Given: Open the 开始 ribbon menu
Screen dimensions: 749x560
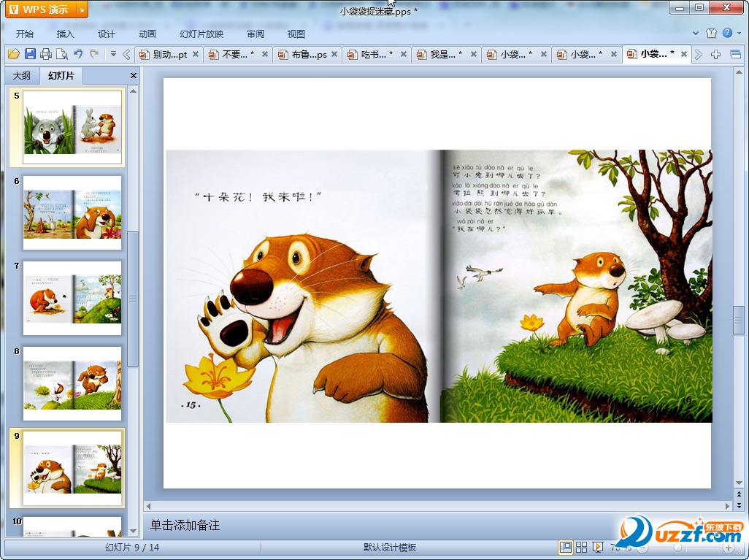Looking at the screenshot, I should (24, 34).
